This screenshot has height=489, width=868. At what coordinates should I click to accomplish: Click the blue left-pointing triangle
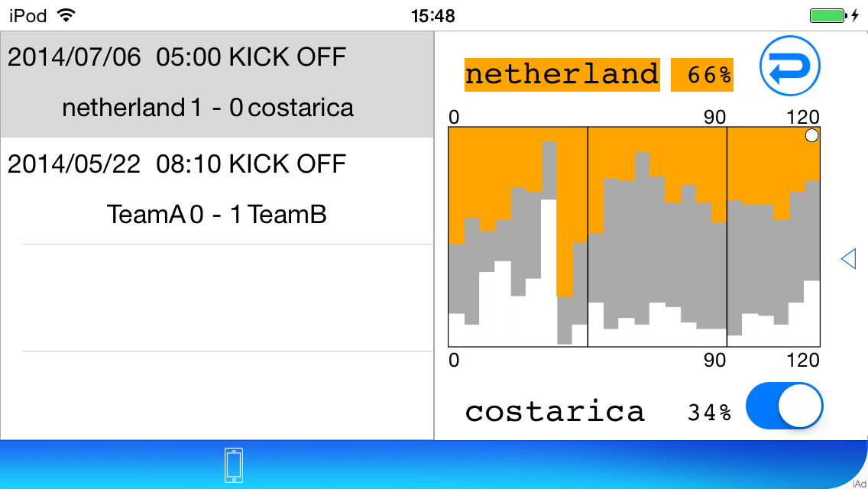pyautogui.click(x=849, y=258)
